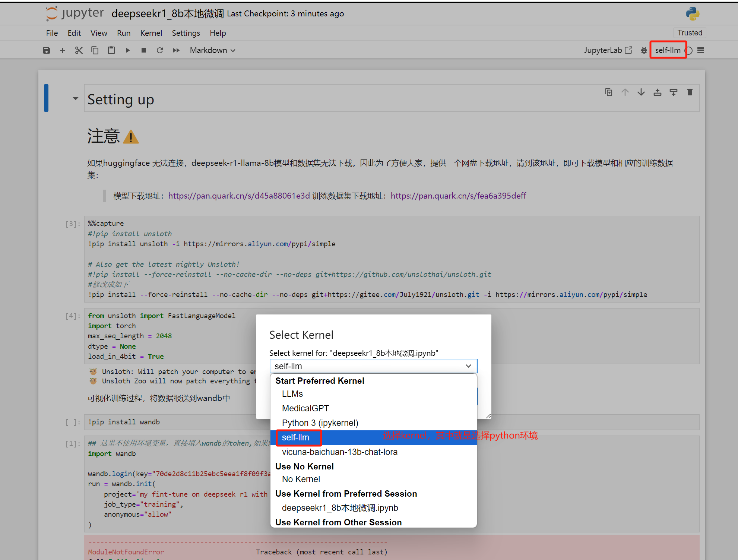Move the cell down with the arrow icon
The height and width of the screenshot is (560, 738).
(x=641, y=92)
